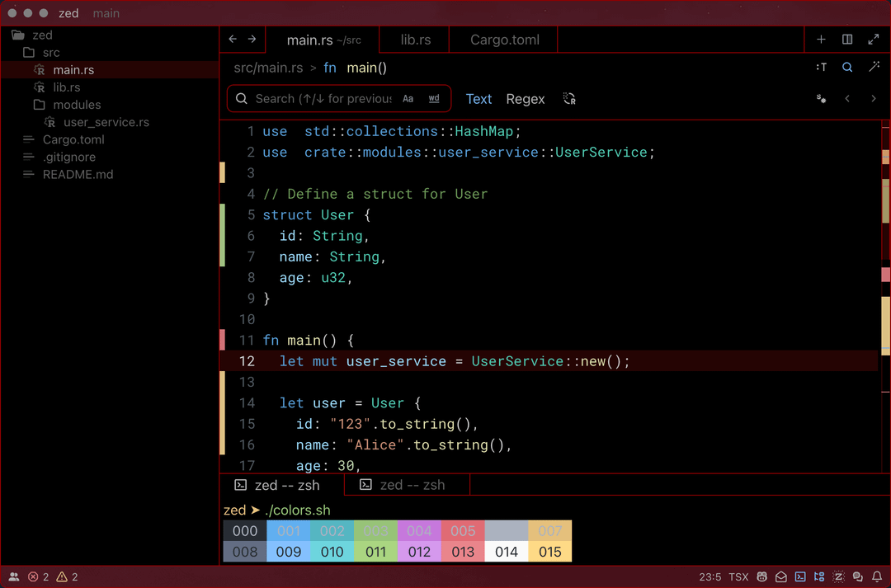Collapse the src folder in file tree
This screenshot has width=891, height=588.
point(50,53)
